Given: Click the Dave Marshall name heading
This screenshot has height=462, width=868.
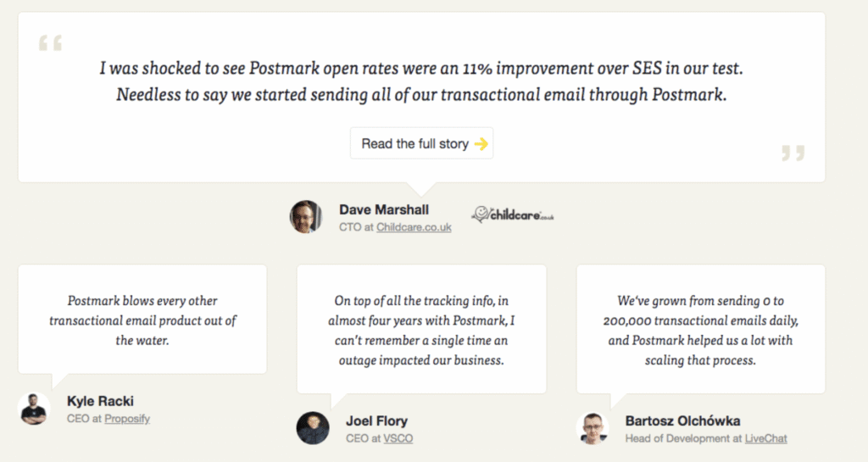Looking at the screenshot, I should click(384, 209).
